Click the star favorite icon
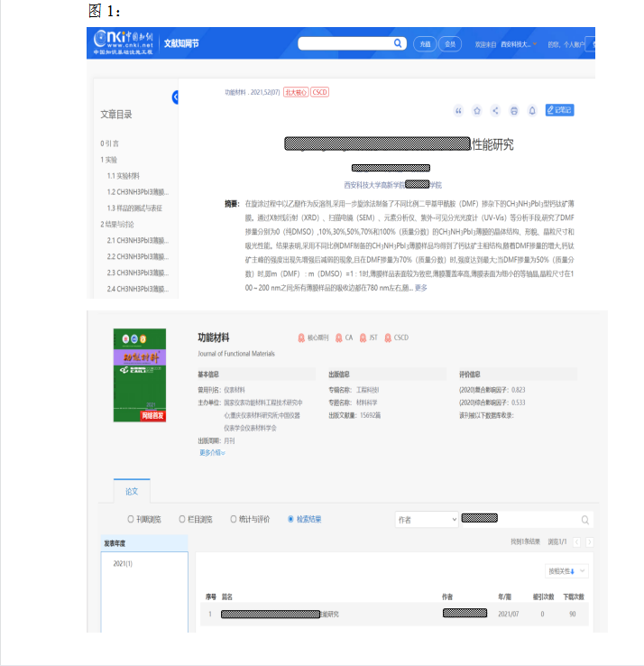Viewport: 644px width, 666px height. tap(477, 110)
